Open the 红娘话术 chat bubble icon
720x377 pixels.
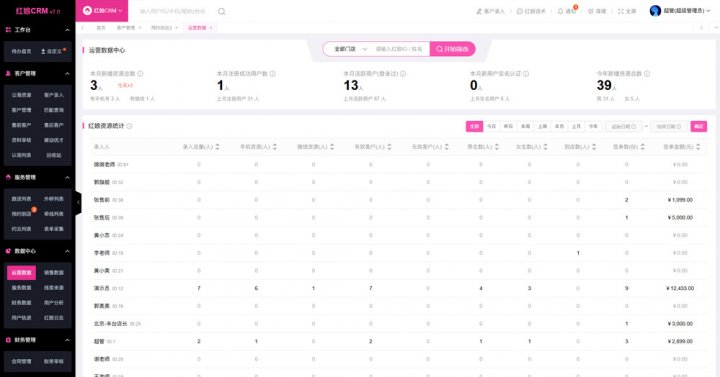pos(520,11)
